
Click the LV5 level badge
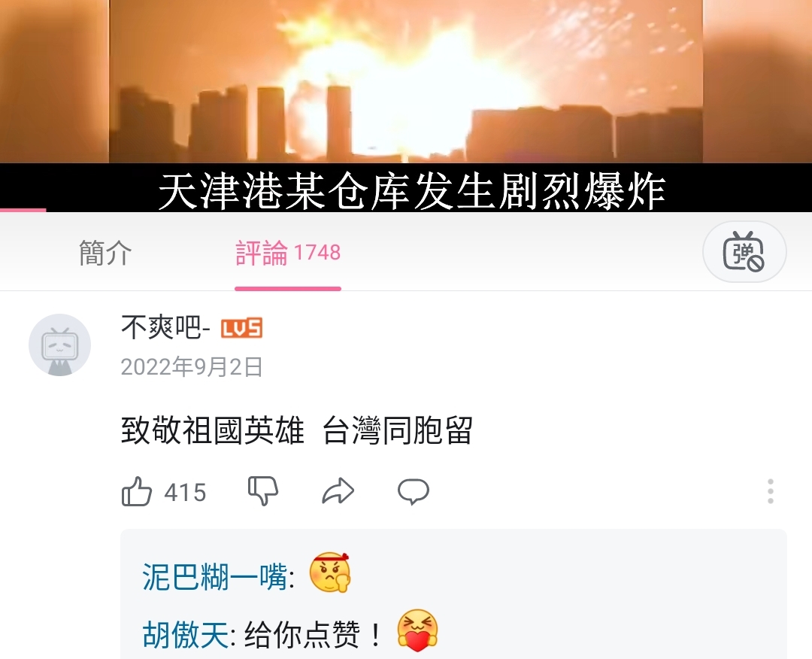tap(241, 329)
